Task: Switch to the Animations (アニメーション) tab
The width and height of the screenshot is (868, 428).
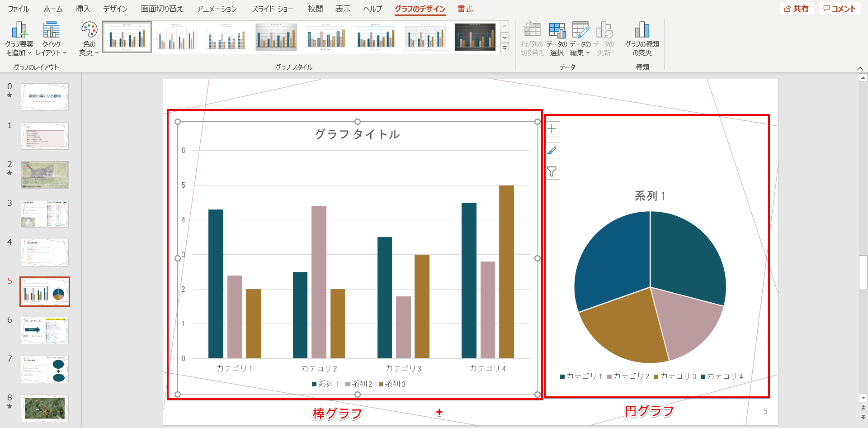Action: pos(217,9)
